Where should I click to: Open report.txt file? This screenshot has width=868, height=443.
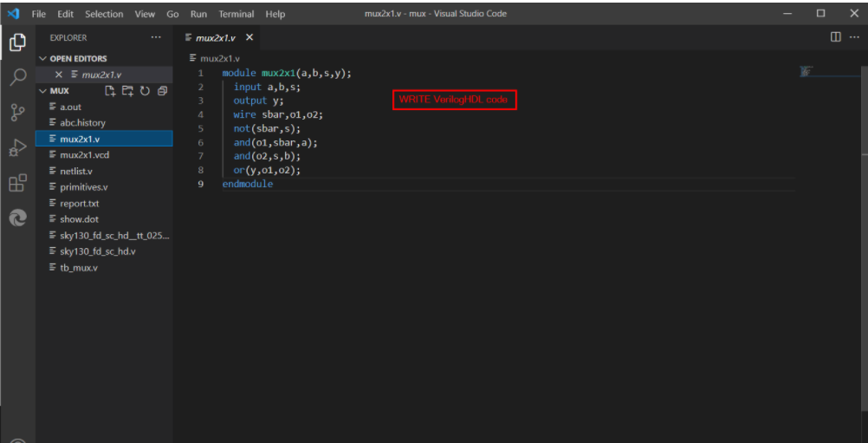[x=104, y=203]
